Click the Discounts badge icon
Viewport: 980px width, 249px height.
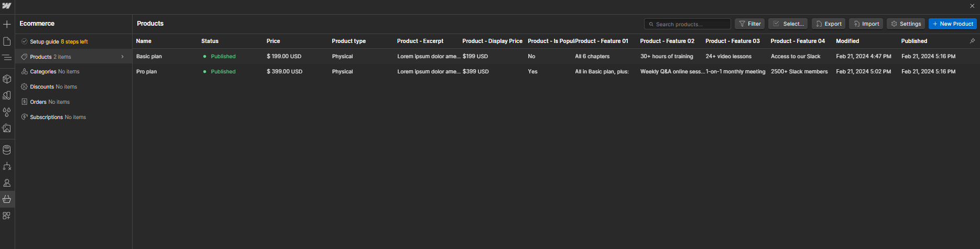[24, 86]
